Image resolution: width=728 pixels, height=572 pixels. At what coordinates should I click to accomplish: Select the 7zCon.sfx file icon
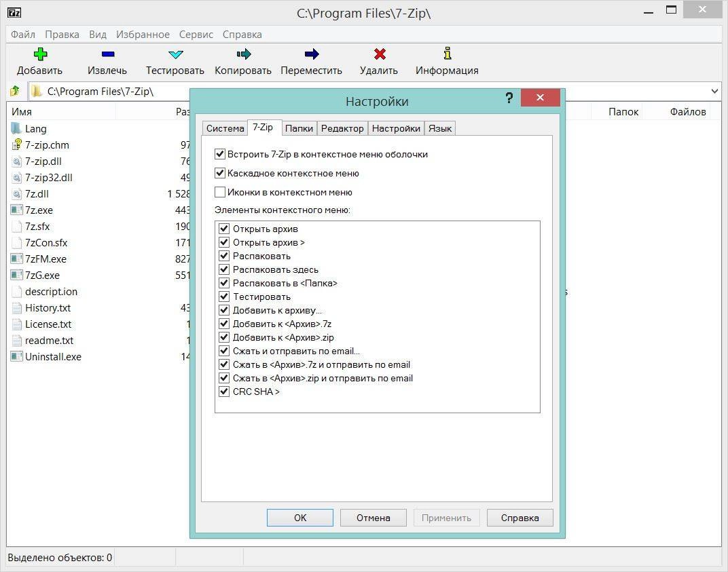coord(17,243)
